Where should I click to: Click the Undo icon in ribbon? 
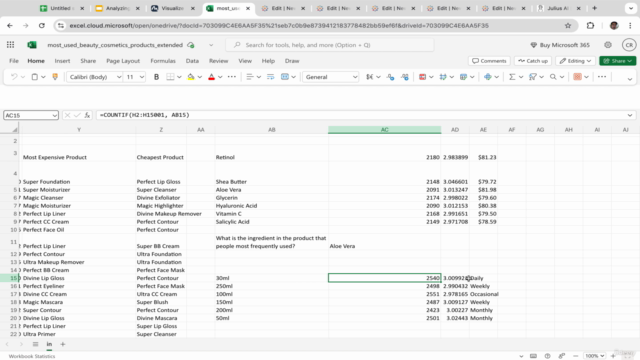coord(14,77)
